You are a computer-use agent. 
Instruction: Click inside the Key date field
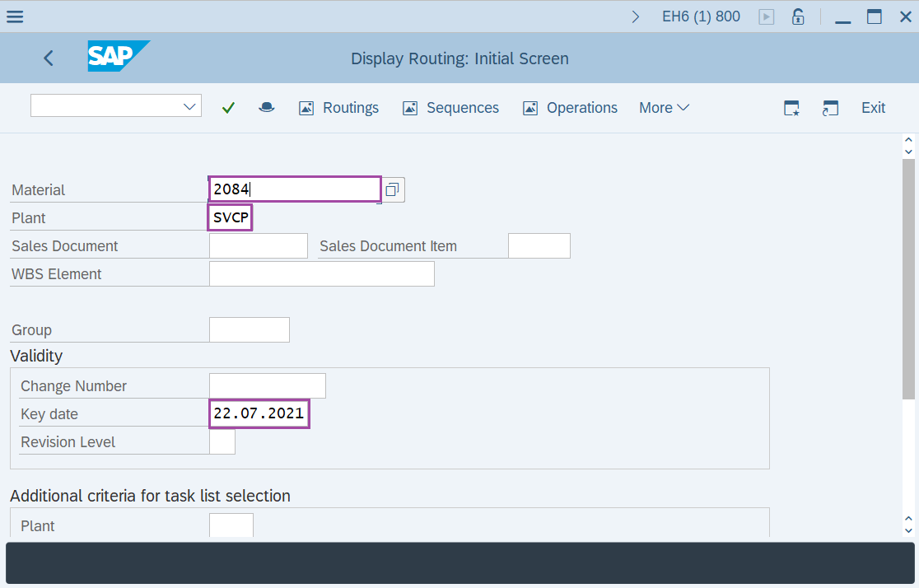pyautogui.click(x=259, y=413)
